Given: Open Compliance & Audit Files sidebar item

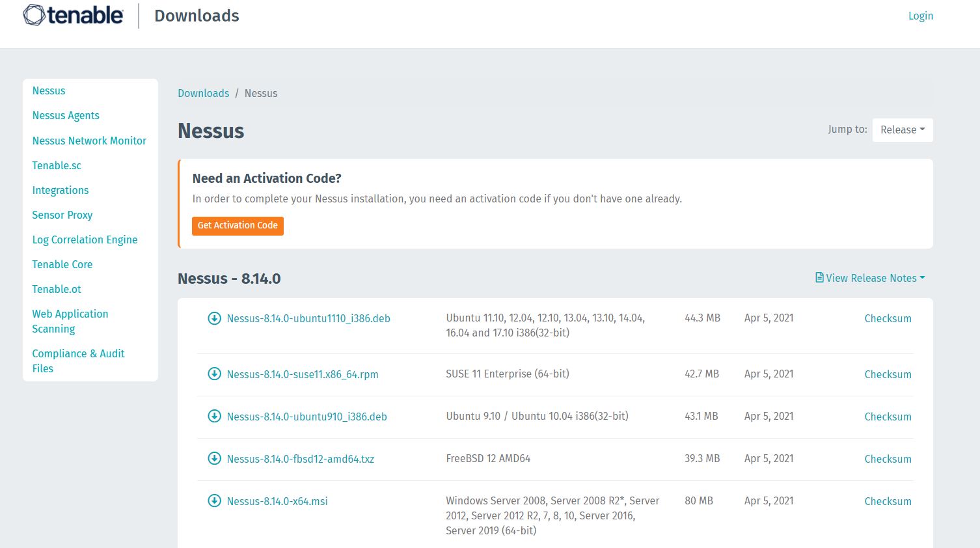Looking at the screenshot, I should pos(78,361).
